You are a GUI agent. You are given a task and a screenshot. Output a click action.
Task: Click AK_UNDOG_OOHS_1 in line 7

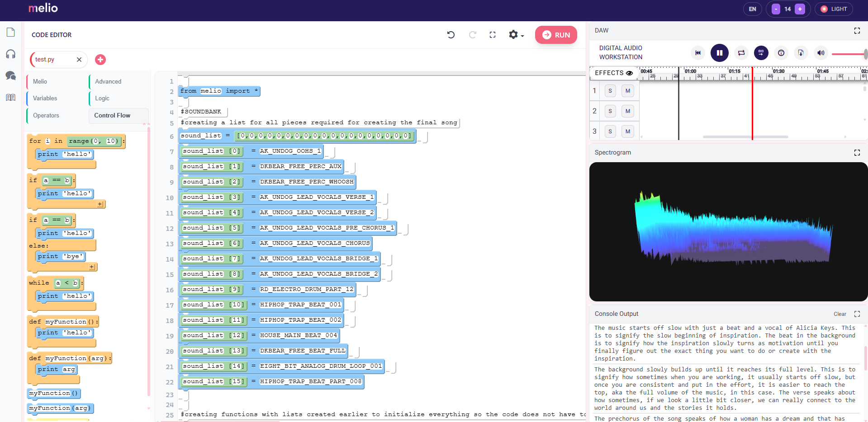pyautogui.click(x=290, y=151)
